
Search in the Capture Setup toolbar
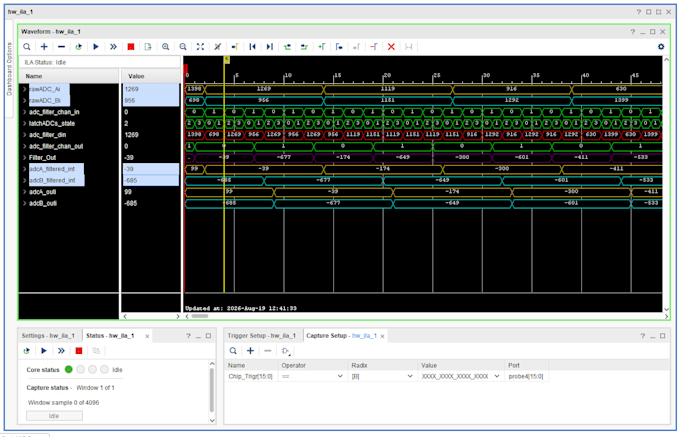[233, 351]
